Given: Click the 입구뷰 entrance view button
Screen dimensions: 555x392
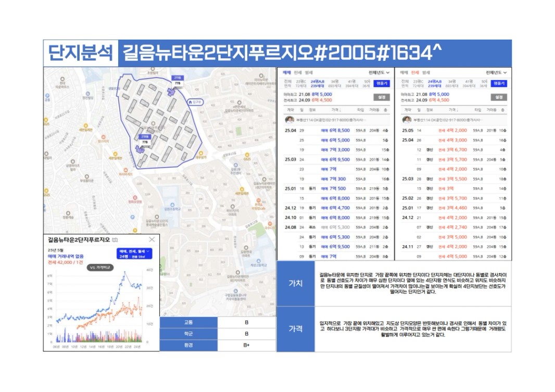Looking at the screenshot, I should (195, 102).
